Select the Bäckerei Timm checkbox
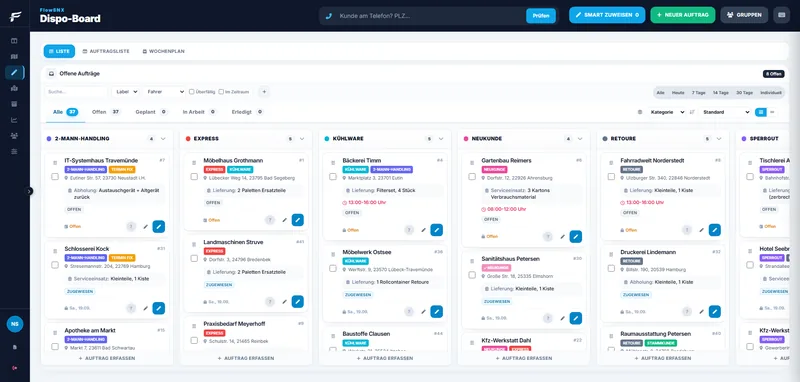This screenshot has width=800, height=382. (333, 176)
